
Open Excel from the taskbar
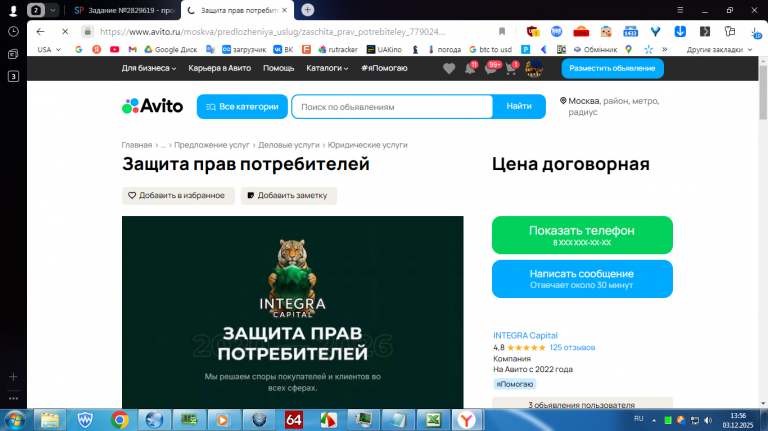[433, 420]
